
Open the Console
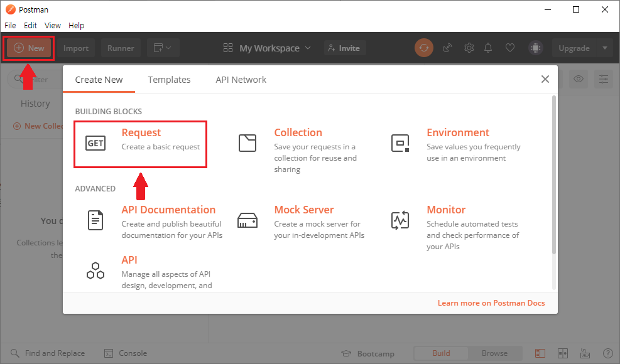[x=126, y=353]
